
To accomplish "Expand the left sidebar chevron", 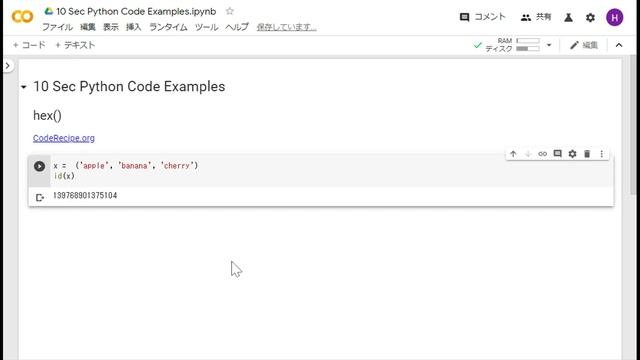I will pyautogui.click(x=8, y=66).
